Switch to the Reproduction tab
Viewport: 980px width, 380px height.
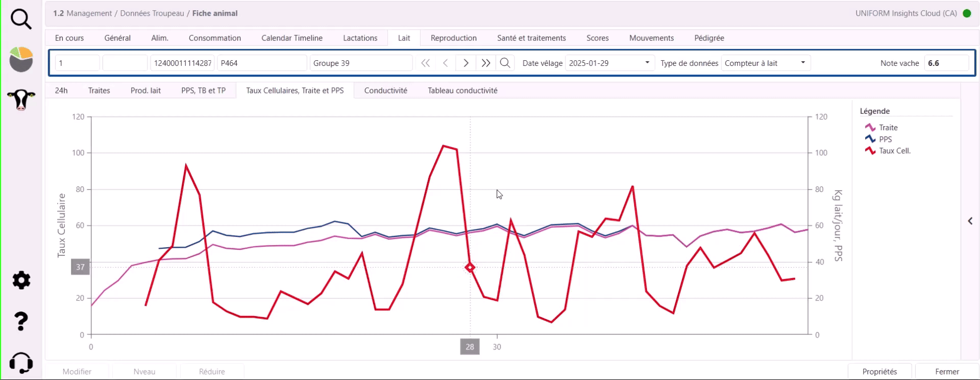453,38
